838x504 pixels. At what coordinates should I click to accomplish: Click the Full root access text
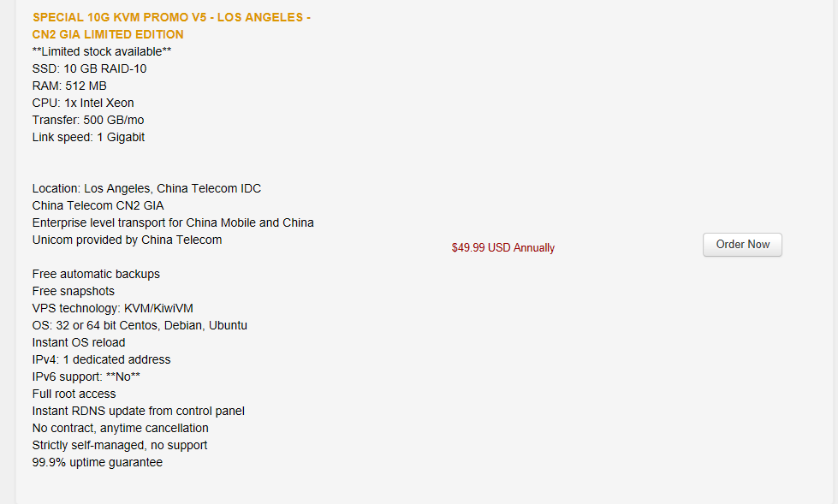[74, 394]
